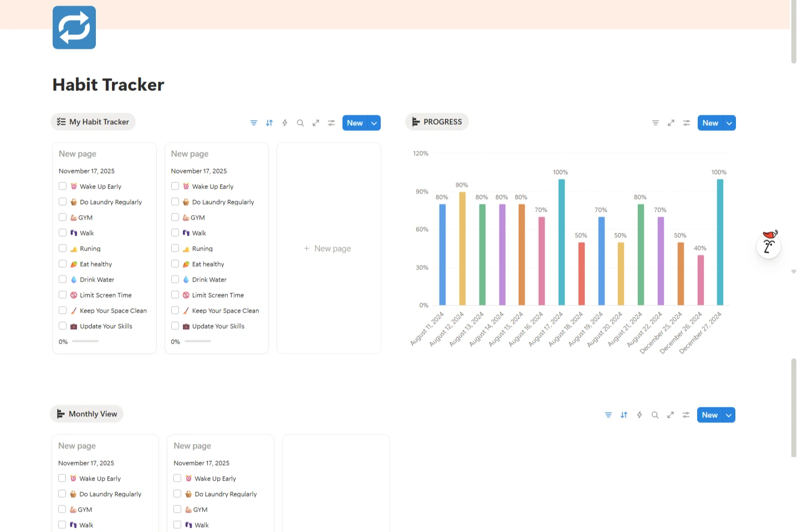798x532 pixels.
Task: Check GYM in first Monthly View card
Action: (62, 509)
